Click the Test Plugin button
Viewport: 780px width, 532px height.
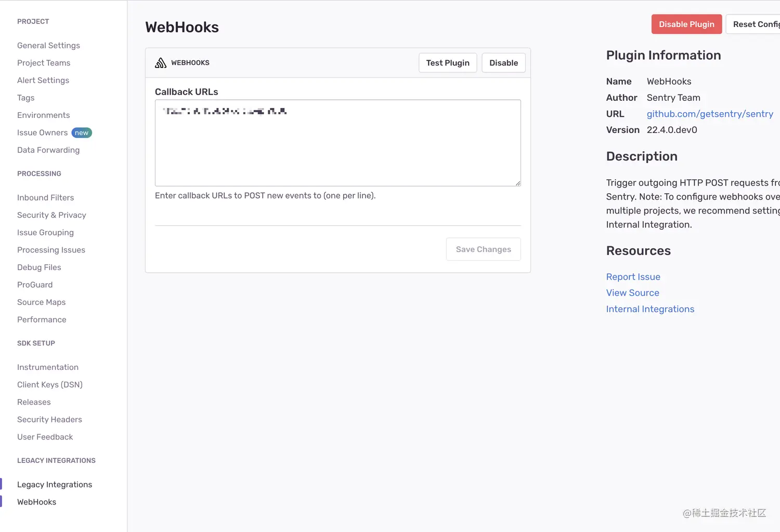coord(448,63)
